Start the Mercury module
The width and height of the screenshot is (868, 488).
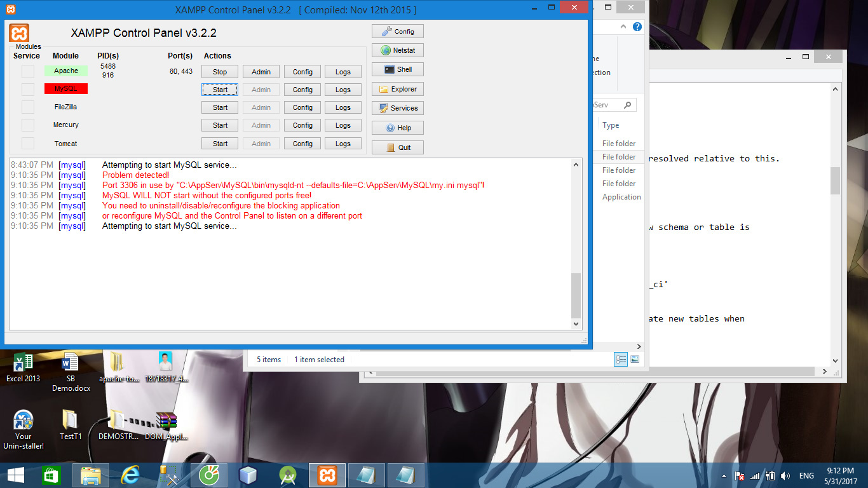tap(220, 125)
